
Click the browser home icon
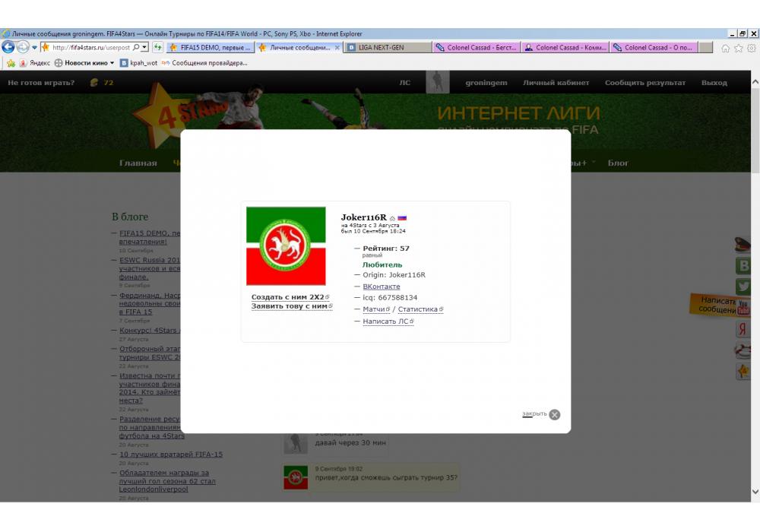726,48
